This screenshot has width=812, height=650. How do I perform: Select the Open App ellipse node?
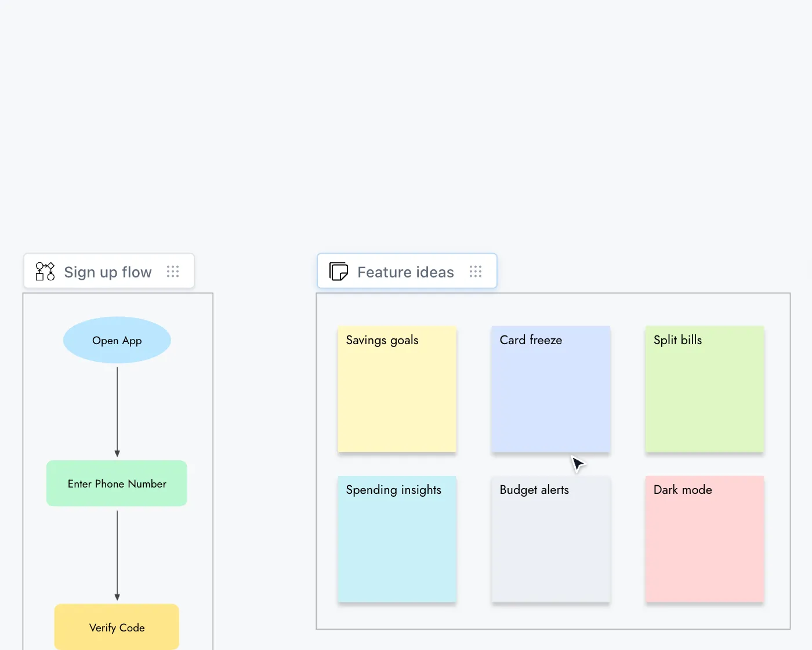coord(117,340)
